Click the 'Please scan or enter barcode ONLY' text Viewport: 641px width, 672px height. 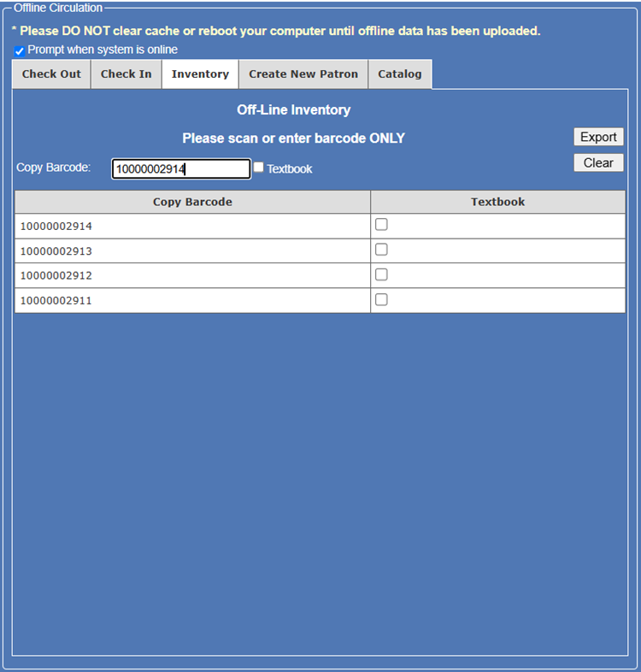[293, 139]
